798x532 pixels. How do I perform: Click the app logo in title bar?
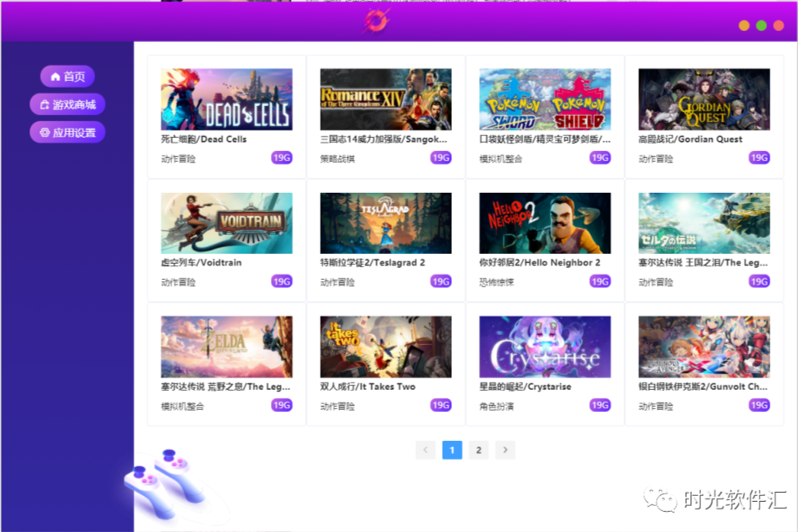pos(377,22)
